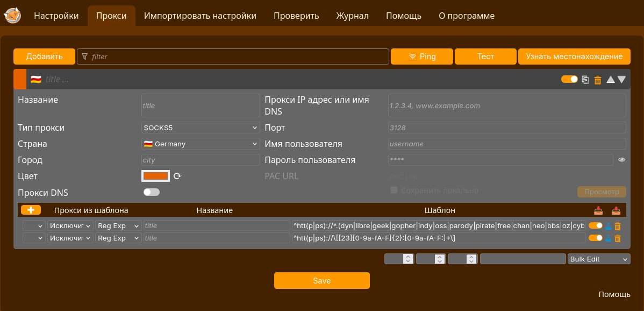The width and height of the screenshot is (644, 311).
Task: Delete the second pattern row
Action: [x=618, y=238]
